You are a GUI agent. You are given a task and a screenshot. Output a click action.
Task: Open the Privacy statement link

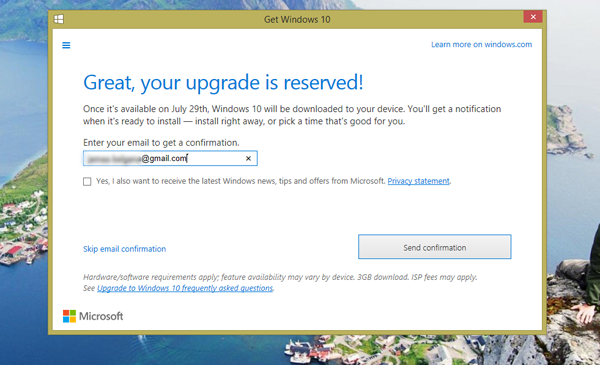tap(418, 181)
